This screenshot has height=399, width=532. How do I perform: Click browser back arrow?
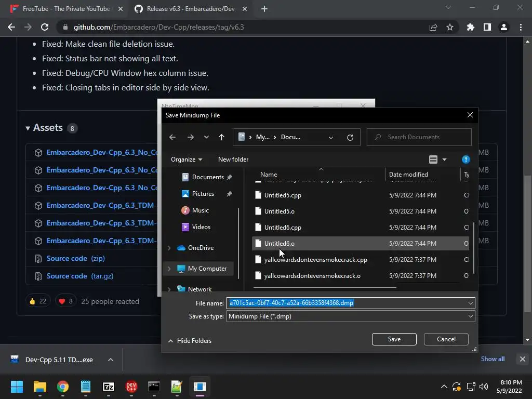[x=11, y=27]
